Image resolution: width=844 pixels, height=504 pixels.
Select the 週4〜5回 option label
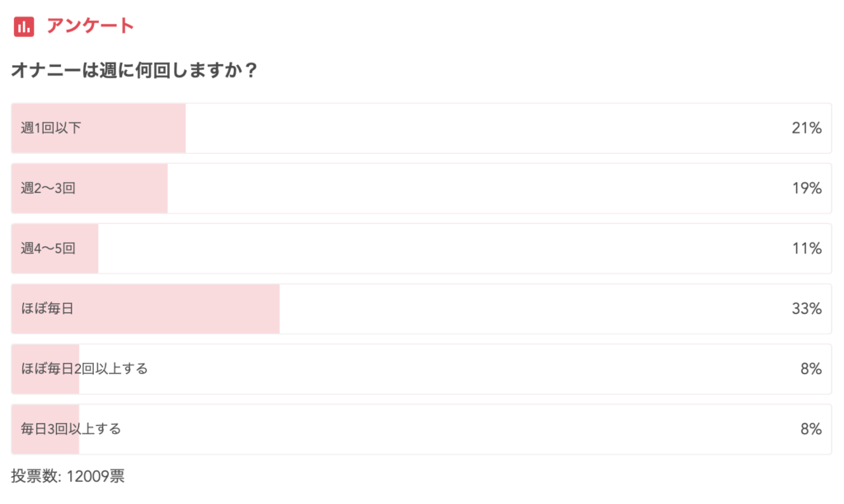click(49, 248)
